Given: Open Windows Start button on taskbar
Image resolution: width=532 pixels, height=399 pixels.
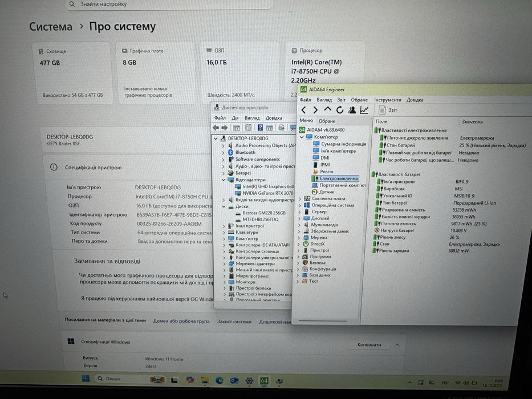Looking at the screenshot, I should tap(86, 378).
